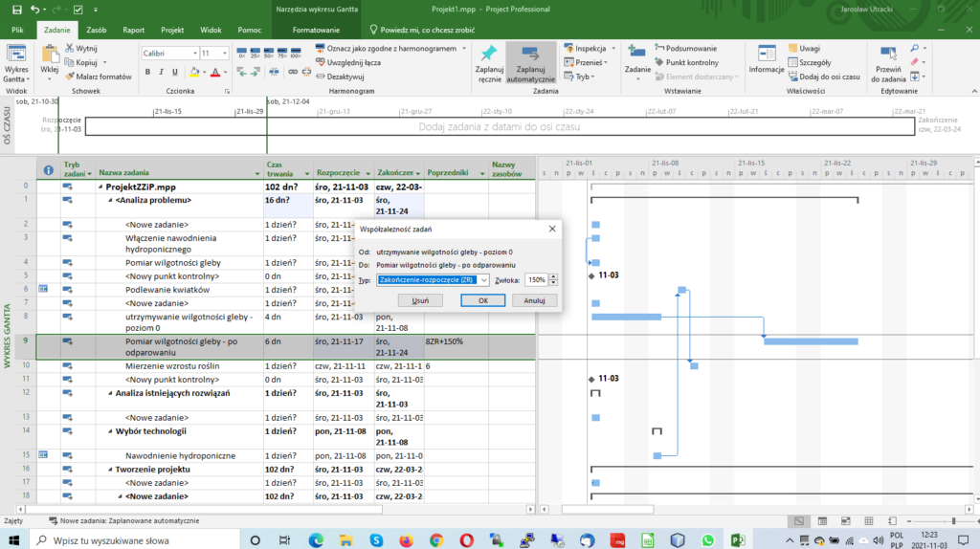Toggle bold text formatting

pos(147,73)
